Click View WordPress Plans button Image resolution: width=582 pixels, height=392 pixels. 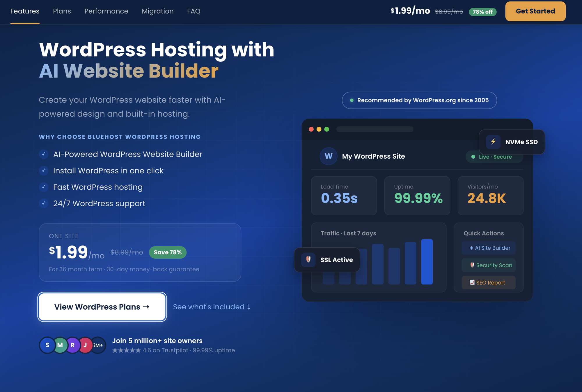pyautogui.click(x=102, y=307)
